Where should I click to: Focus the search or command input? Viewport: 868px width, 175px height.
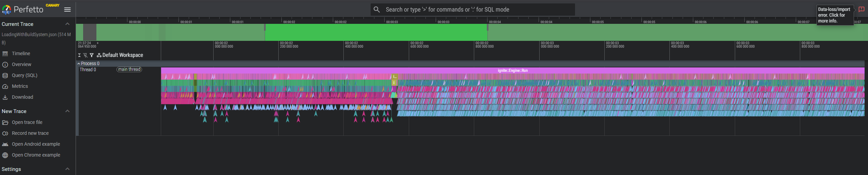tap(477, 10)
